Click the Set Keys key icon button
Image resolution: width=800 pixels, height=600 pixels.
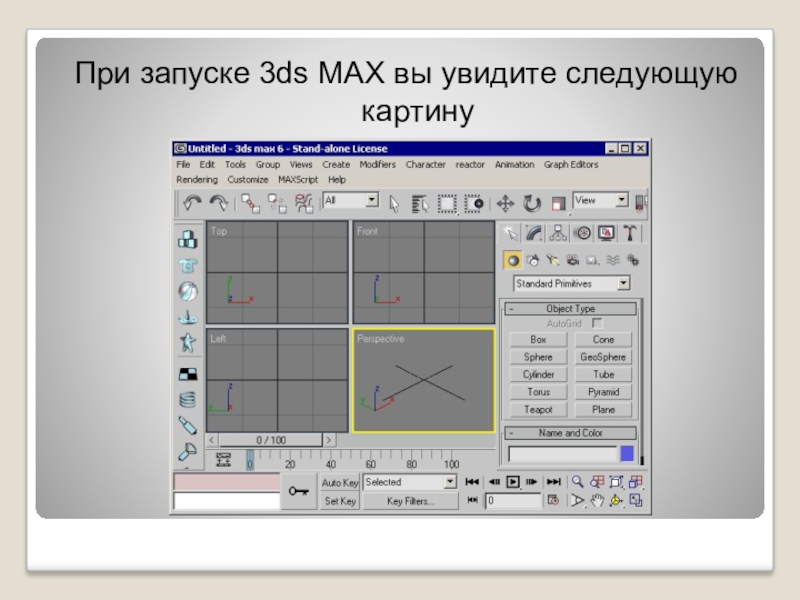pos(298,491)
